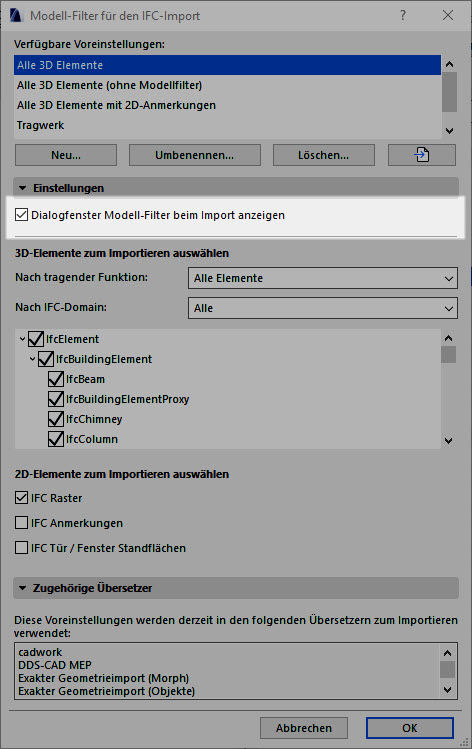Screen dimensions: 472x749
Task: Collapse the Einstellungen section
Action: (x=22, y=188)
